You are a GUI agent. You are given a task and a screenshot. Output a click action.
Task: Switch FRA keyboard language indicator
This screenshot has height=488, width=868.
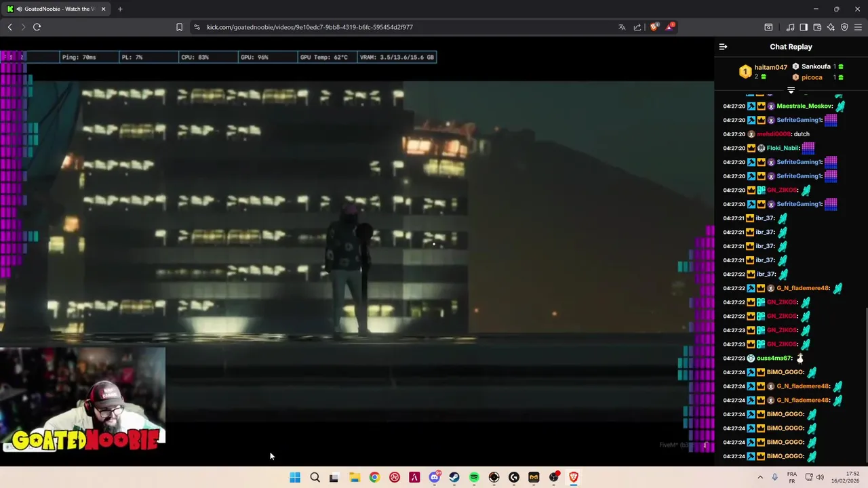point(791,477)
